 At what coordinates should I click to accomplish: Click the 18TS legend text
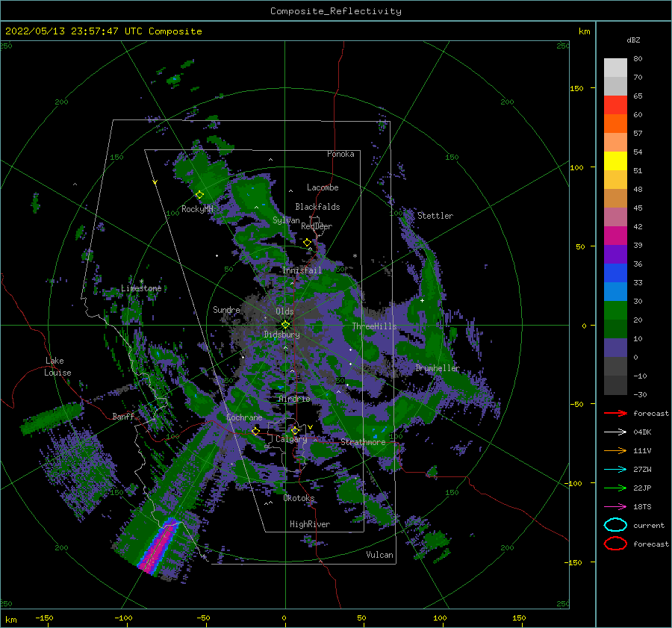click(642, 507)
